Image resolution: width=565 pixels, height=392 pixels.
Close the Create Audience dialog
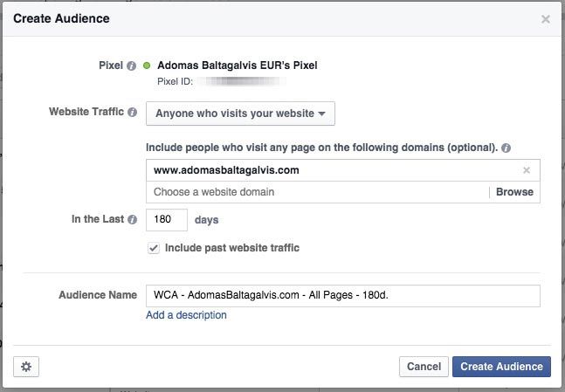coord(546,18)
